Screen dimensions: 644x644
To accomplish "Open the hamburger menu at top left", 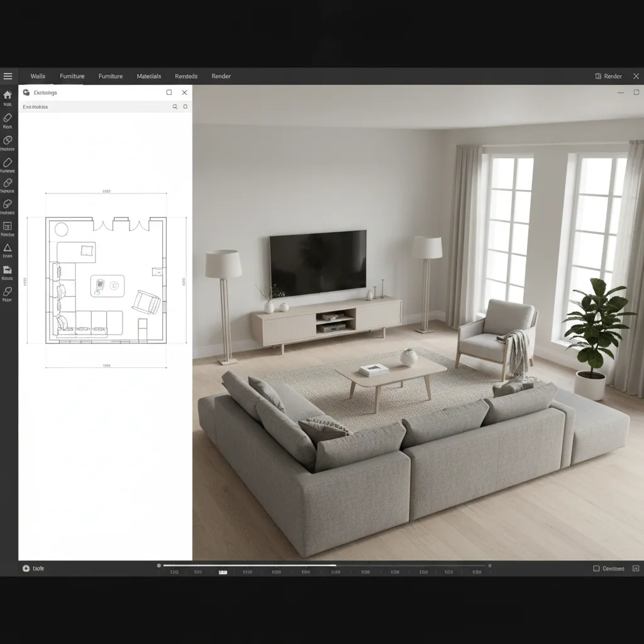I will pos(8,76).
